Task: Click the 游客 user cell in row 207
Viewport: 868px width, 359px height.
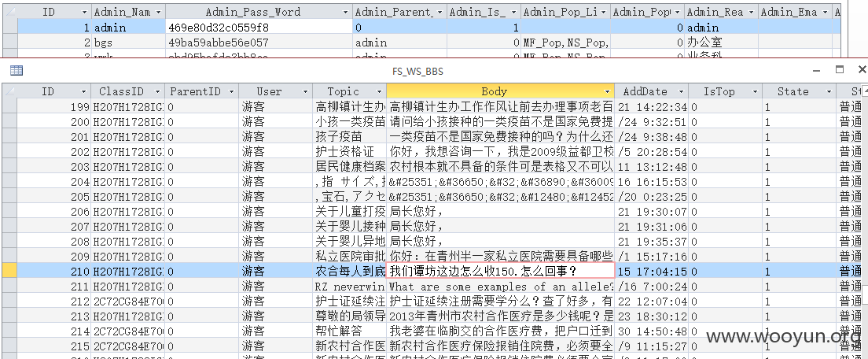Action: coord(276,226)
